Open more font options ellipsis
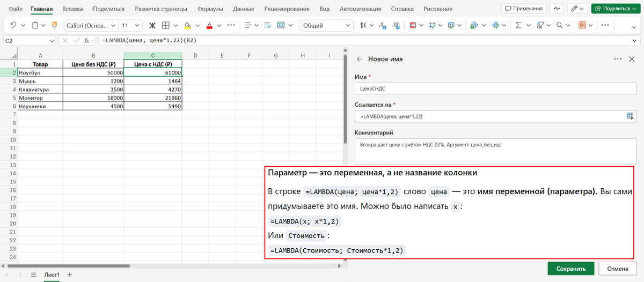 [x=231, y=25]
